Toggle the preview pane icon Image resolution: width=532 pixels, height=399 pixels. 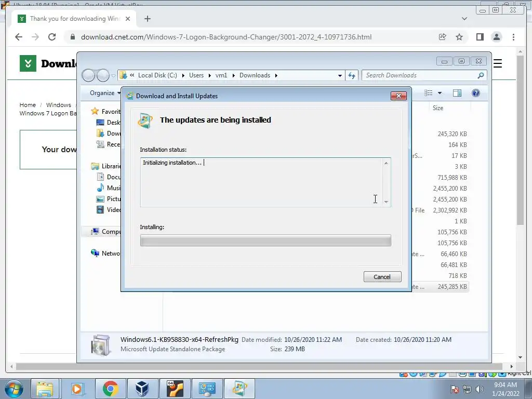point(457,93)
